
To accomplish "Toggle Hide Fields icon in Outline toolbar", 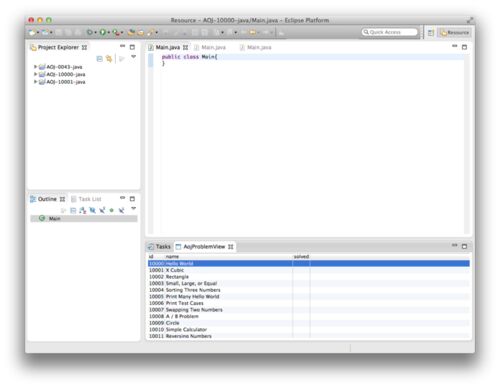I will tap(92, 210).
